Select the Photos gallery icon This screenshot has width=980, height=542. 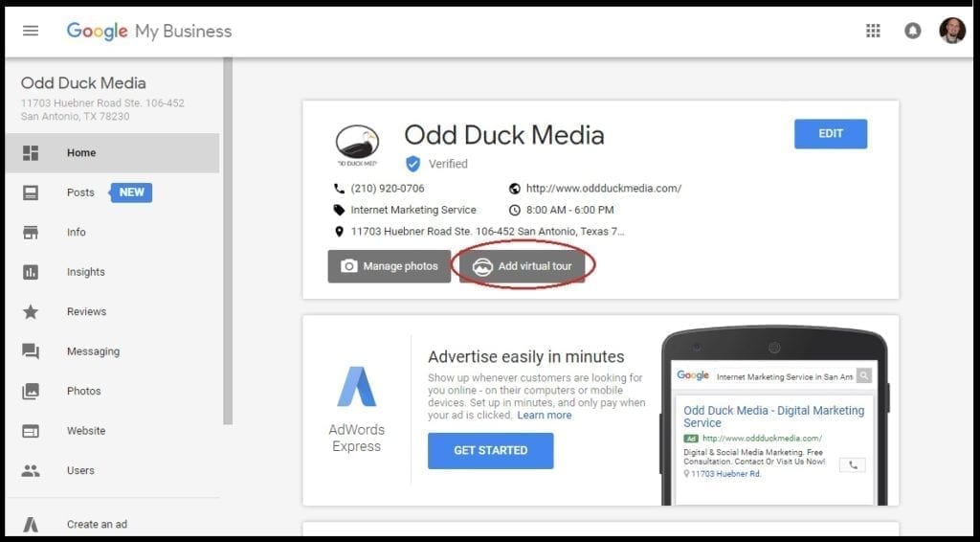[30, 391]
